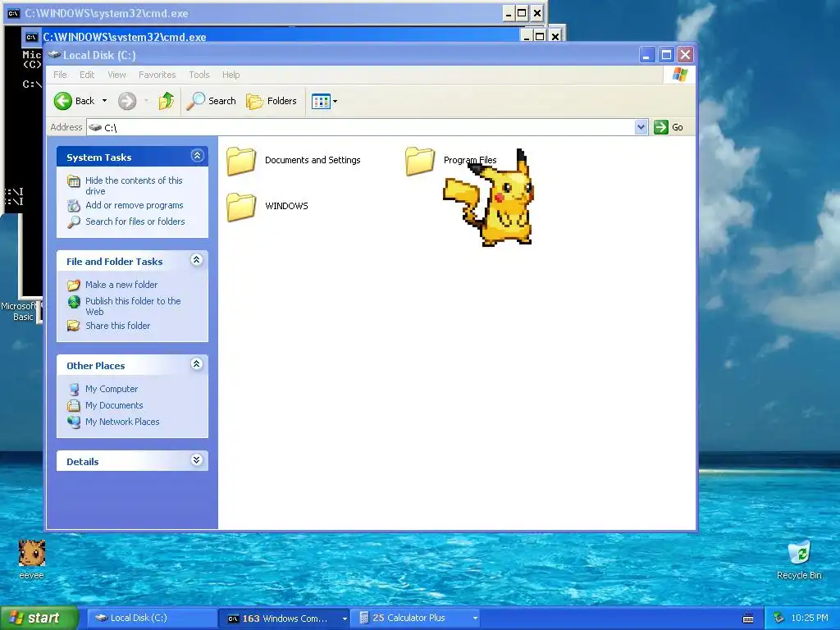
Task: Collapse the System Tasks panel
Action: [x=197, y=156]
